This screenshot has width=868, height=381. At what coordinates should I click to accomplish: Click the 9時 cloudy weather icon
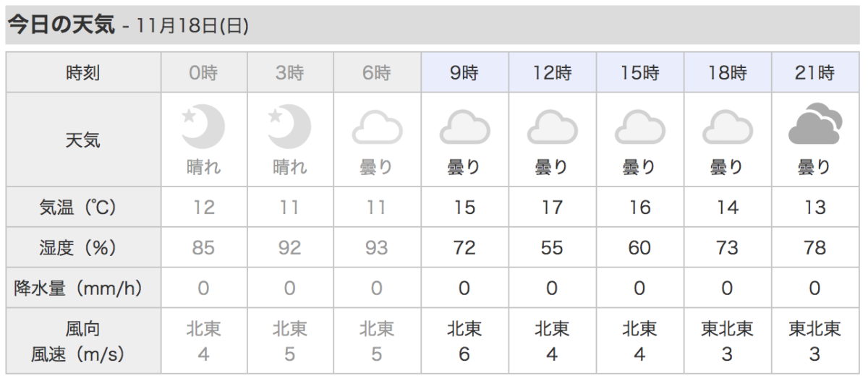coord(464,127)
